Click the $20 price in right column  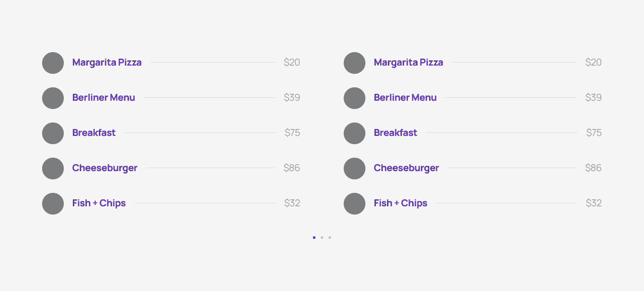click(593, 63)
